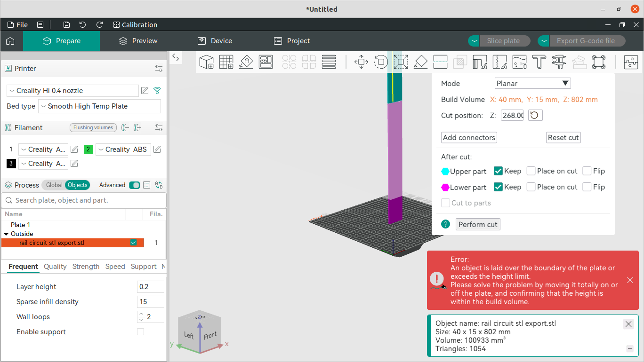The height and width of the screenshot is (362, 644).
Task: Select the Color painting tool
Action: [x=519, y=62]
